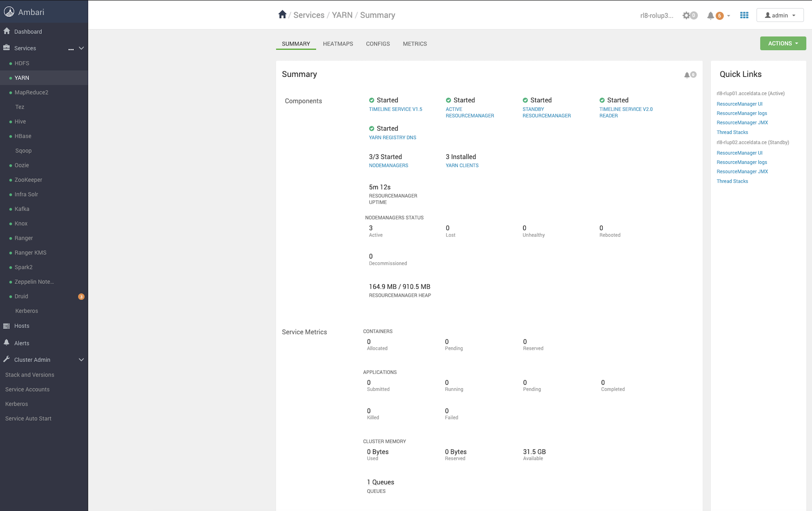The image size is (812, 511).
Task: Click YARN Registry DNS started status icon
Action: 372,129
